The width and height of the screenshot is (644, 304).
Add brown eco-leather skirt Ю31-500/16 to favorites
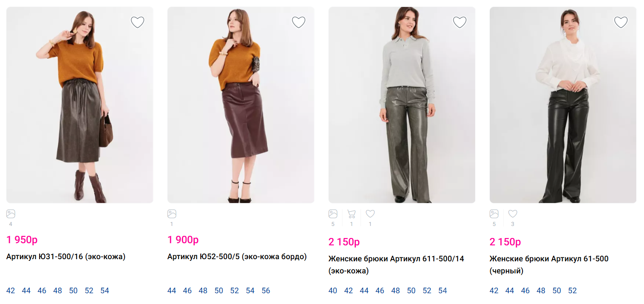coord(137,22)
